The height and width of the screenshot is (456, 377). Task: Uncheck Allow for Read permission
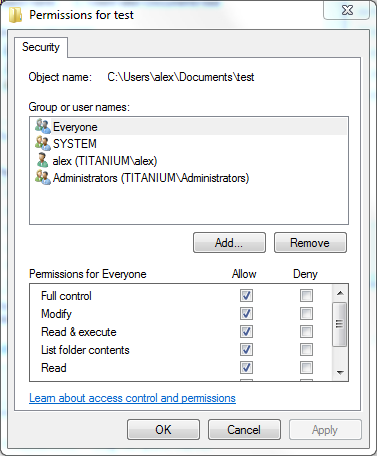click(x=246, y=368)
